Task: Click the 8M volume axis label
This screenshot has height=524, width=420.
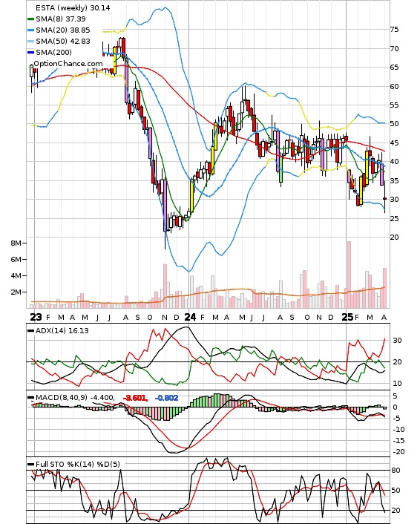Action: (x=16, y=243)
